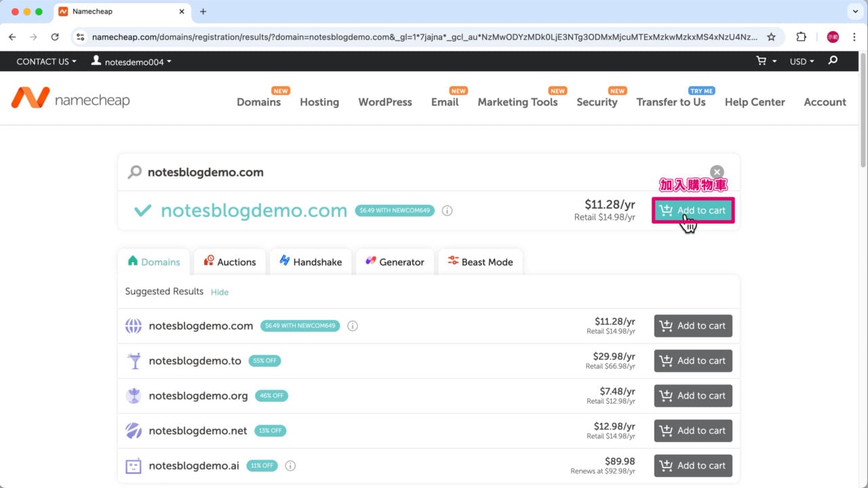Click the Namecheap logo
The width and height of the screenshot is (868, 488).
click(70, 99)
